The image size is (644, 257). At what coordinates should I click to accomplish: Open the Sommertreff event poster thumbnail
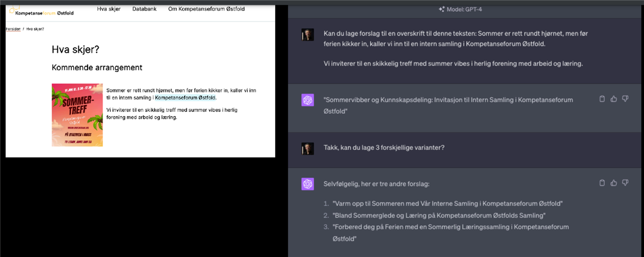[77, 115]
